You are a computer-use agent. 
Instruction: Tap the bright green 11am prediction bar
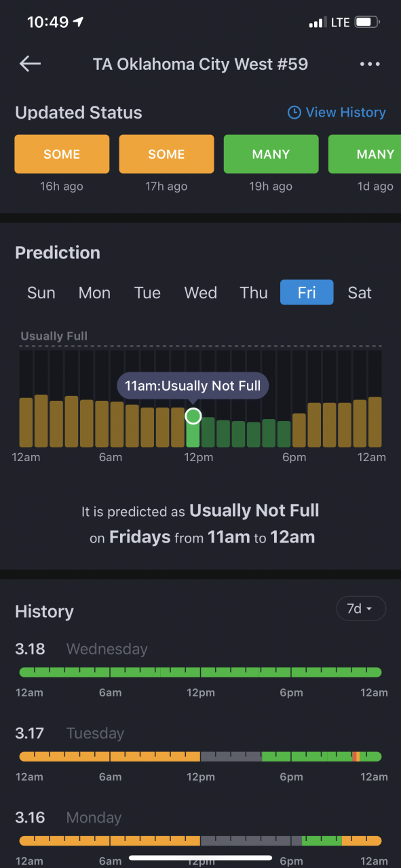(193, 431)
